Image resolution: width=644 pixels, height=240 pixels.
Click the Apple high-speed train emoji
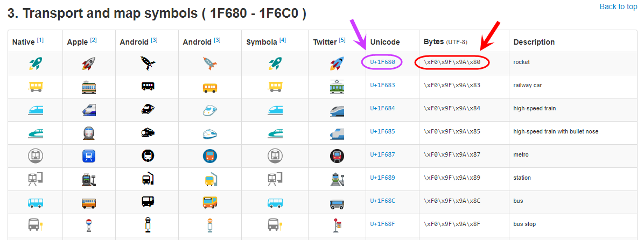click(89, 110)
